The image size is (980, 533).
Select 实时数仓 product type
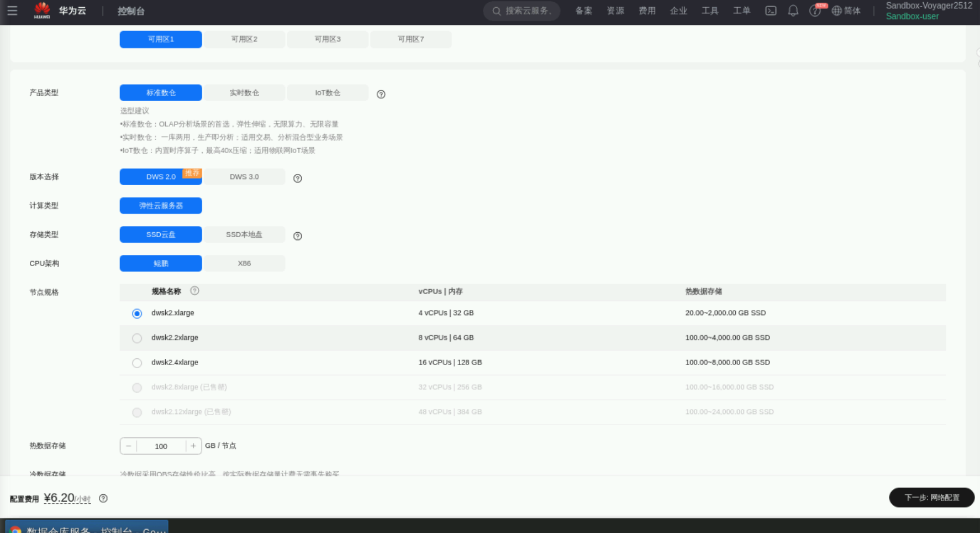click(244, 92)
